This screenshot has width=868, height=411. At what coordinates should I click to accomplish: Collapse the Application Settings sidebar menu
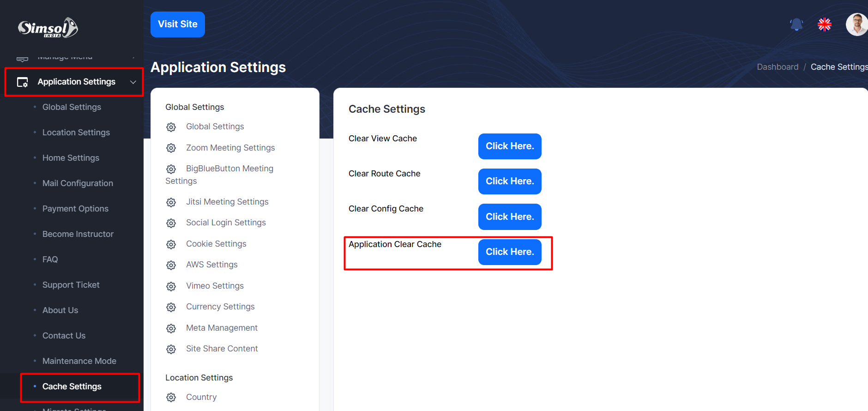click(133, 82)
